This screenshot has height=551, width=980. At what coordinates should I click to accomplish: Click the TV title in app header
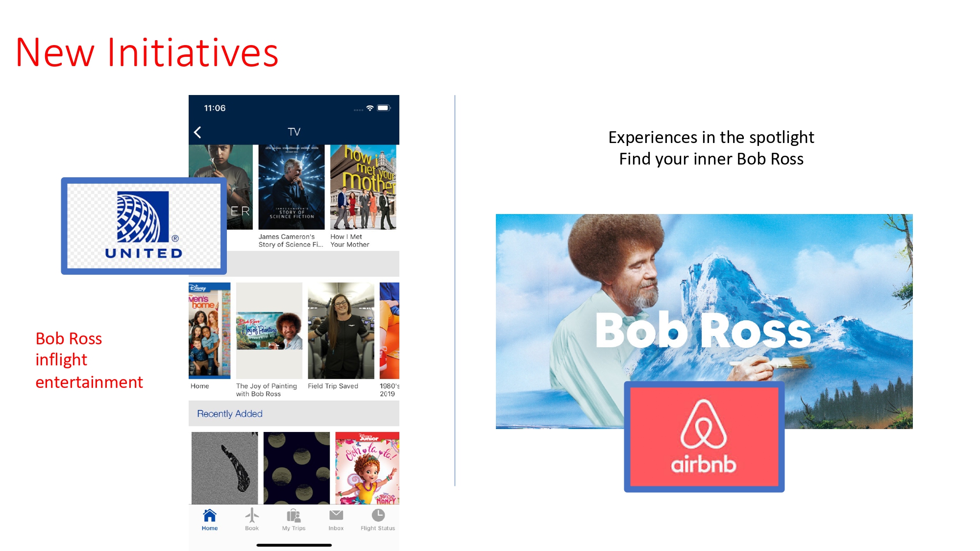pyautogui.click(x=294, y=132)
